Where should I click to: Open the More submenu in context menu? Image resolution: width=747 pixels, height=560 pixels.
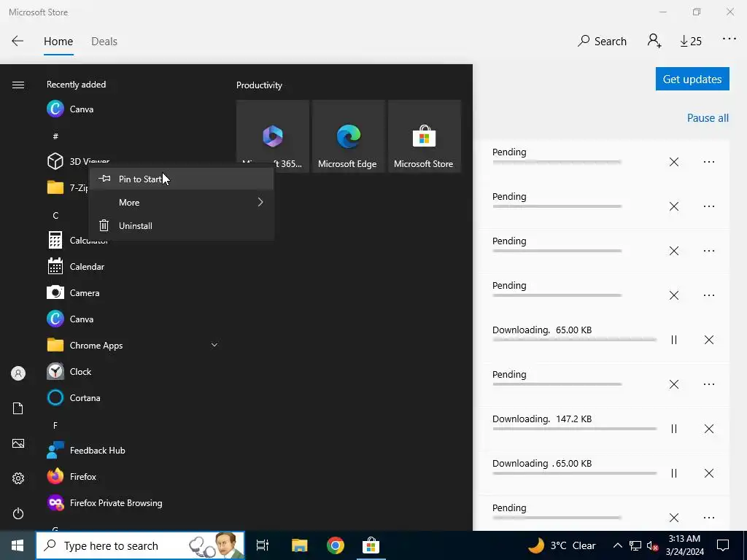pos(181,203)
